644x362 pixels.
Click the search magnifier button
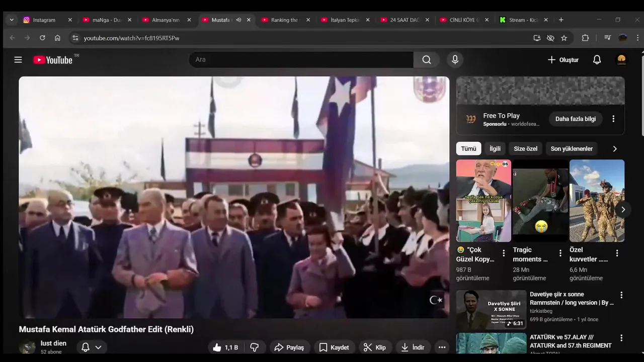[427, 60]
